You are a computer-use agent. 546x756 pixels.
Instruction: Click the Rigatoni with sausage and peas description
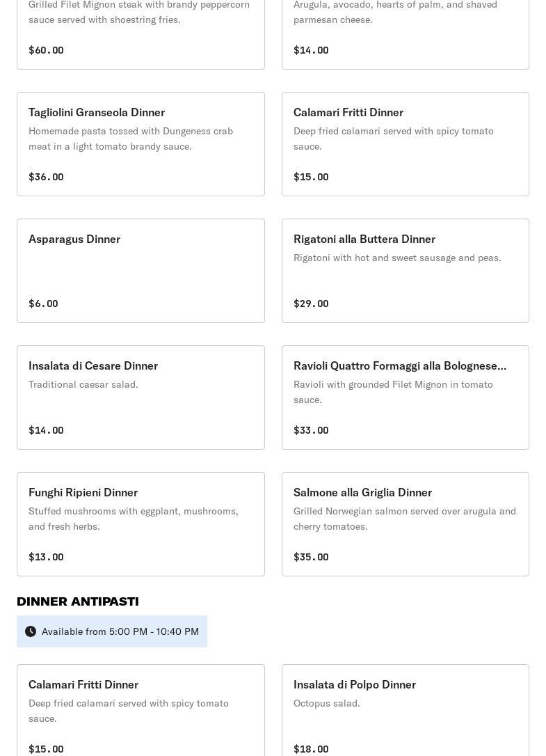[397, 258]
